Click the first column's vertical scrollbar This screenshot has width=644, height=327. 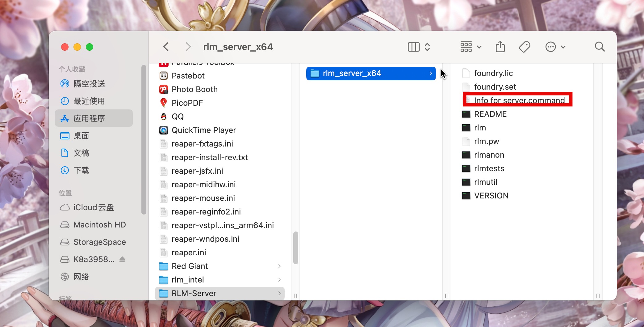click(x=295, y=248)
